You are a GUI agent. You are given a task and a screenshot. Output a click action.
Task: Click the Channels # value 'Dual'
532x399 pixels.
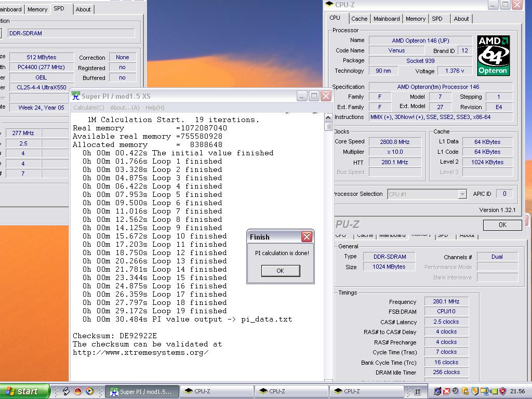click(x=497, y=257)
